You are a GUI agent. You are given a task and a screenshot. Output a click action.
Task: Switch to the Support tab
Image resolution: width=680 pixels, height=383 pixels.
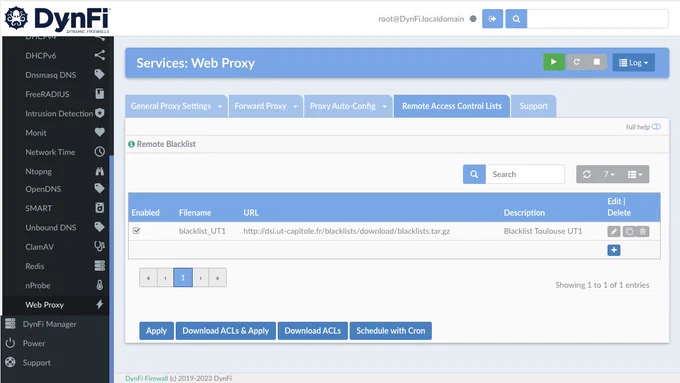533,106
